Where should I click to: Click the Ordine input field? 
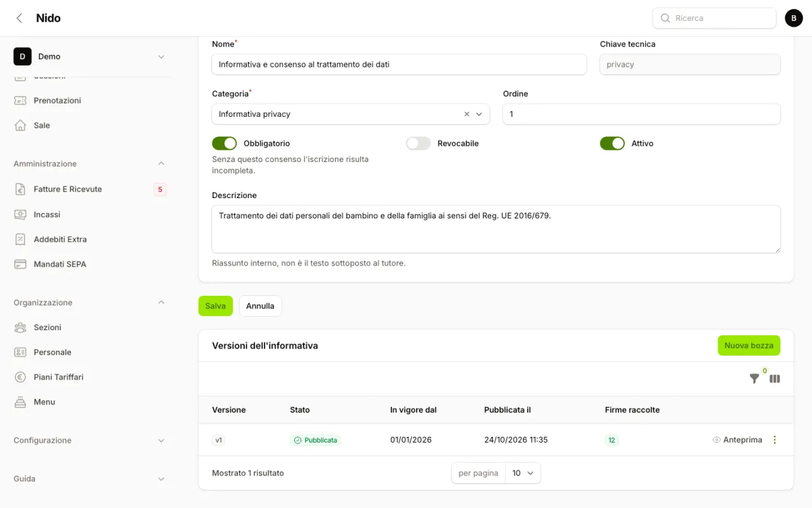pyautogui.click(x=641, y=114)
